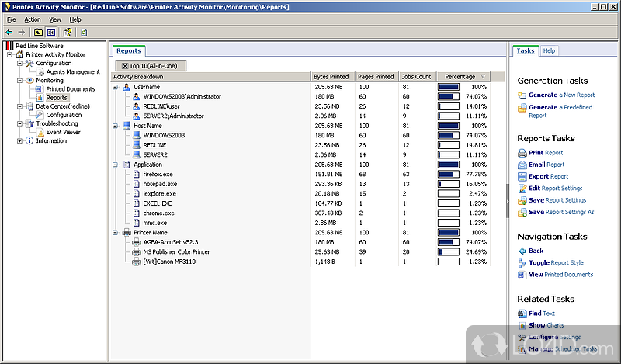Screen dimensions: 621x364
Task: Click Save Report Settings As link
Action: (561, 212)
